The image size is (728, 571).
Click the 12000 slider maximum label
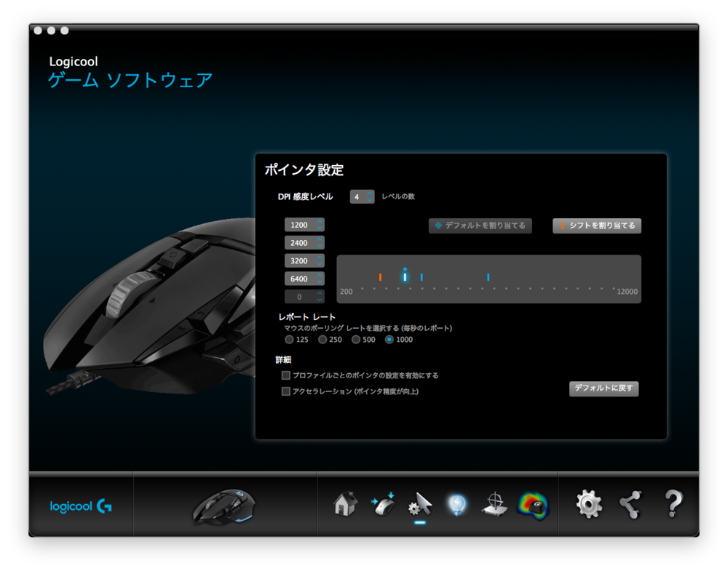[x=627, y=292]
